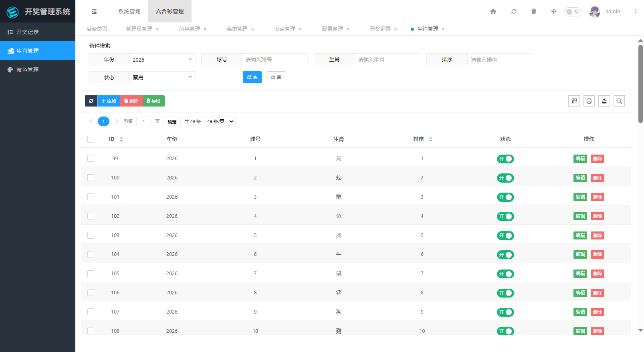Refresh the page with the top reload icon
This screenshot has width=644, height=352.
(514, 12)
